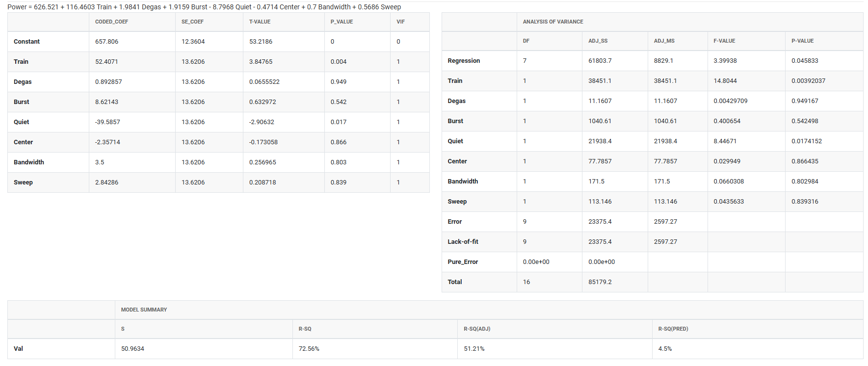868x366 pixels.
Task: Select the VIF column header
Action: pyautogui.click(x=400, y=22)
